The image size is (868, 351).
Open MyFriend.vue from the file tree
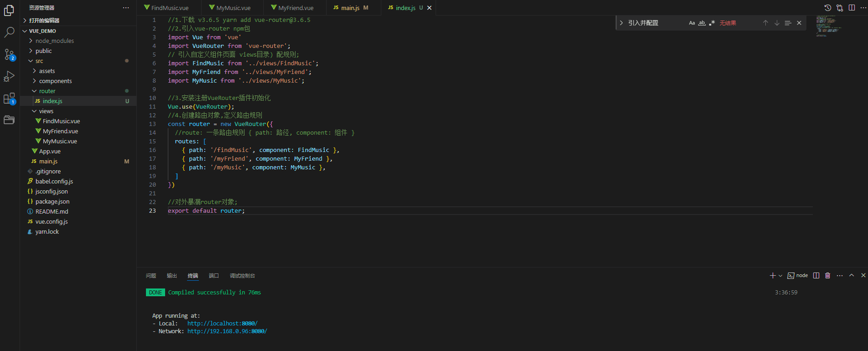78,131
